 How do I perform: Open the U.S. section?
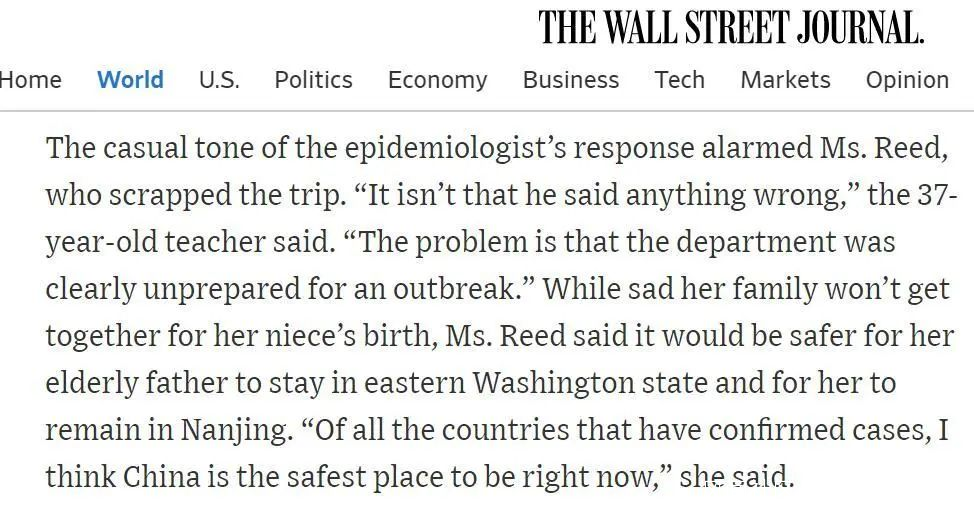[219, 80]
